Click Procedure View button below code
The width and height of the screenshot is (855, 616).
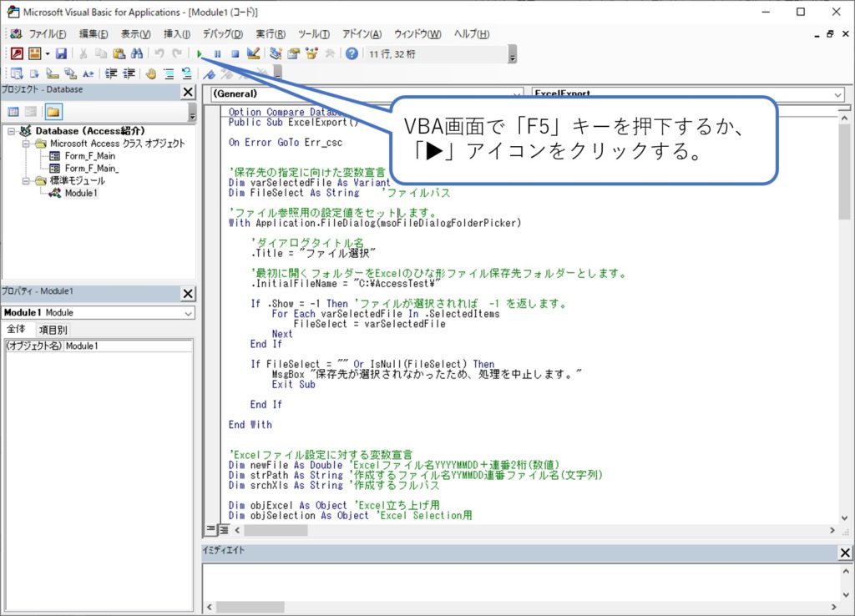[211, 529]
